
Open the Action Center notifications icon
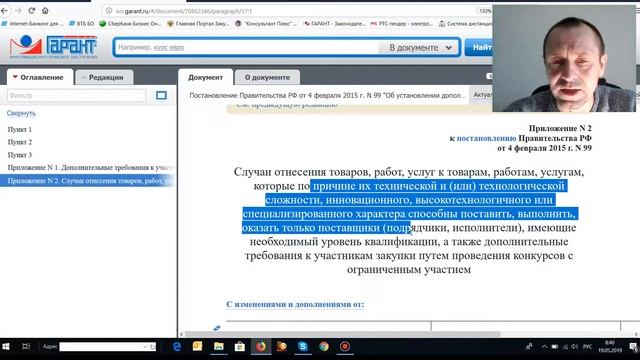633,347
